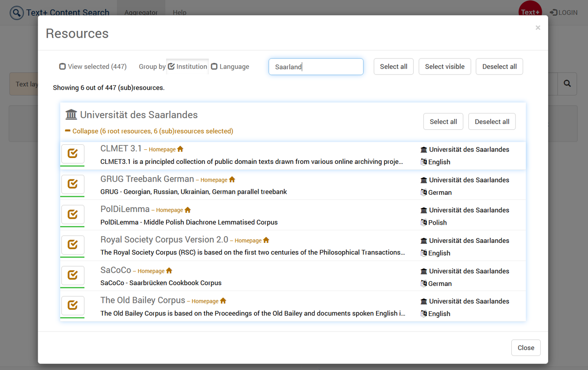Viewport: 588px width, 370px height.
Task: Click the language icon next to Polish for PolDiLemma
Action: point(423,222)
